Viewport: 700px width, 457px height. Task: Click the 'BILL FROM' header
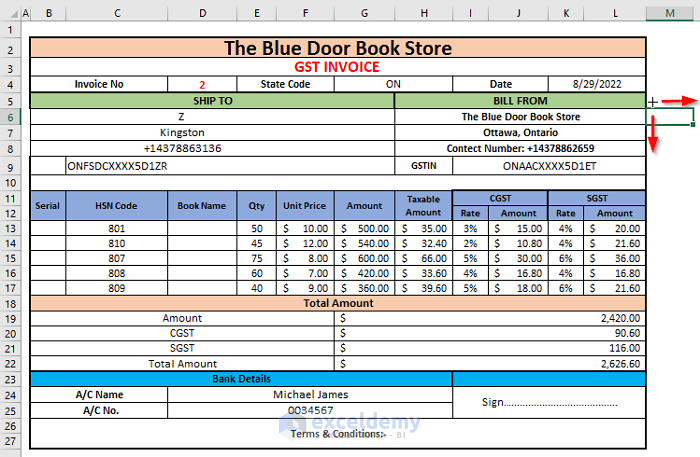tap(520, 101)
